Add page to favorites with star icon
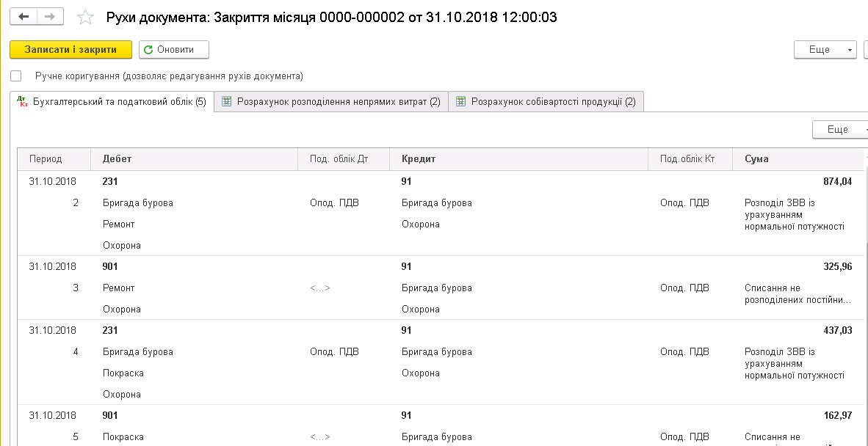 (x=86, y=17)
